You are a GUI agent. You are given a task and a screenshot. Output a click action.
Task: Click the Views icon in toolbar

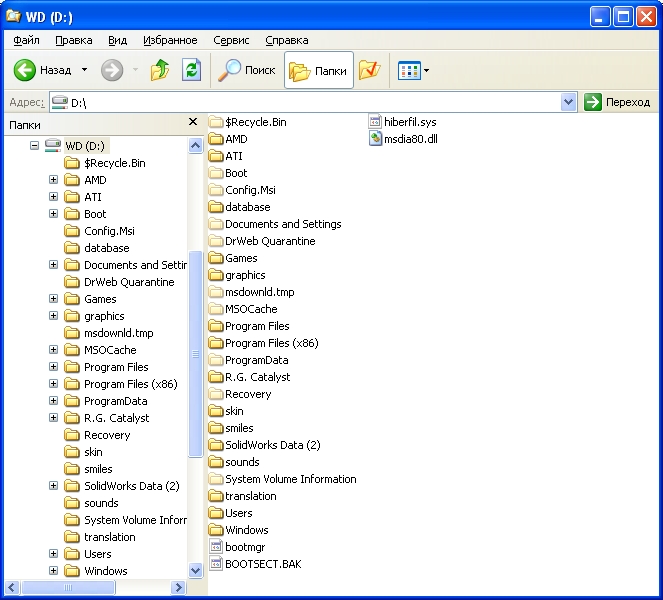pos(409,70)
